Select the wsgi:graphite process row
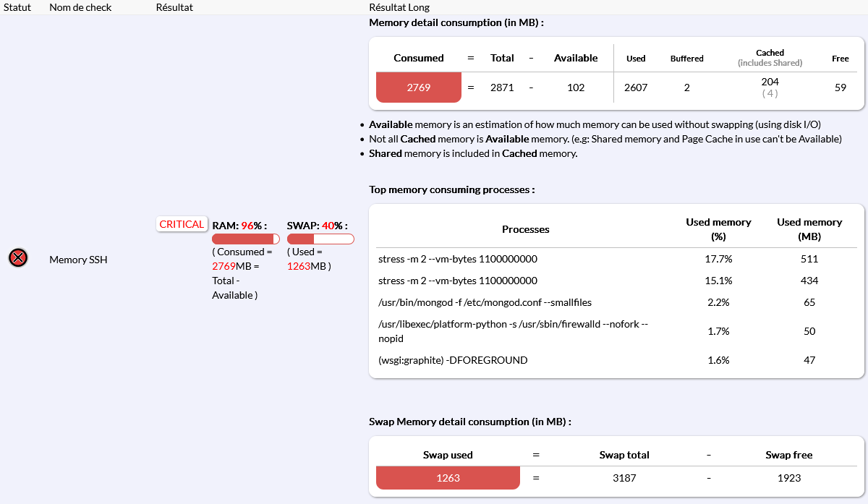868x504 pixels. (453, 360)
